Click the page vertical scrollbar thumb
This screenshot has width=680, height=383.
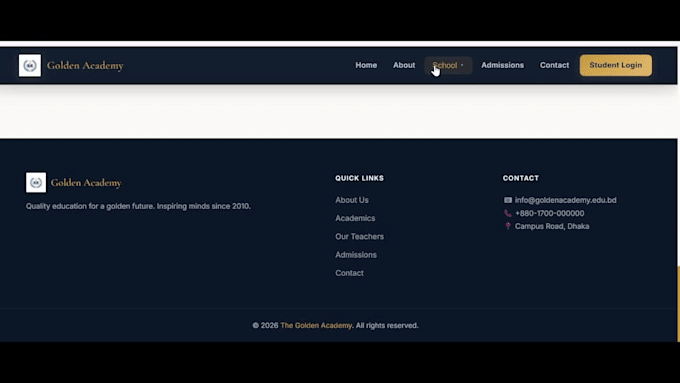pos(678,304)
